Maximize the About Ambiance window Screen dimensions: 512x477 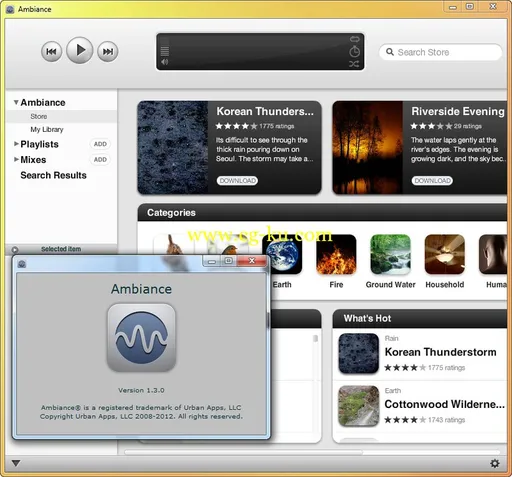tap(229, 261)
